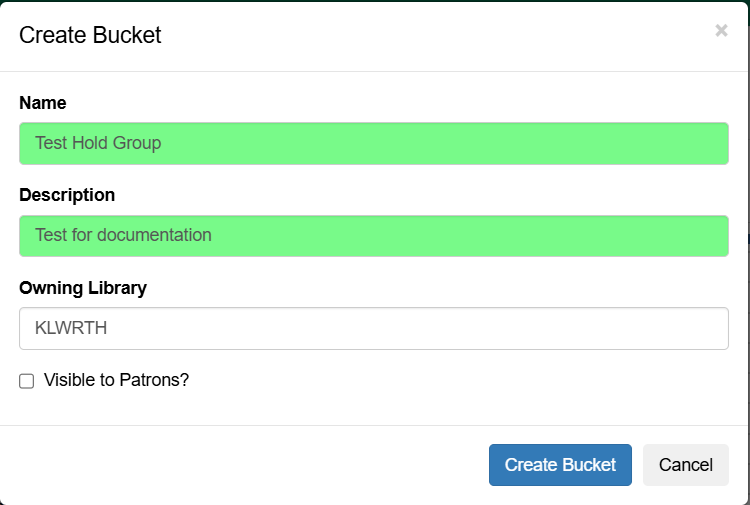The width and height of the screenshot is (750, 505).
Task: Click the Name field label
Action: click(x=43, y=102)
